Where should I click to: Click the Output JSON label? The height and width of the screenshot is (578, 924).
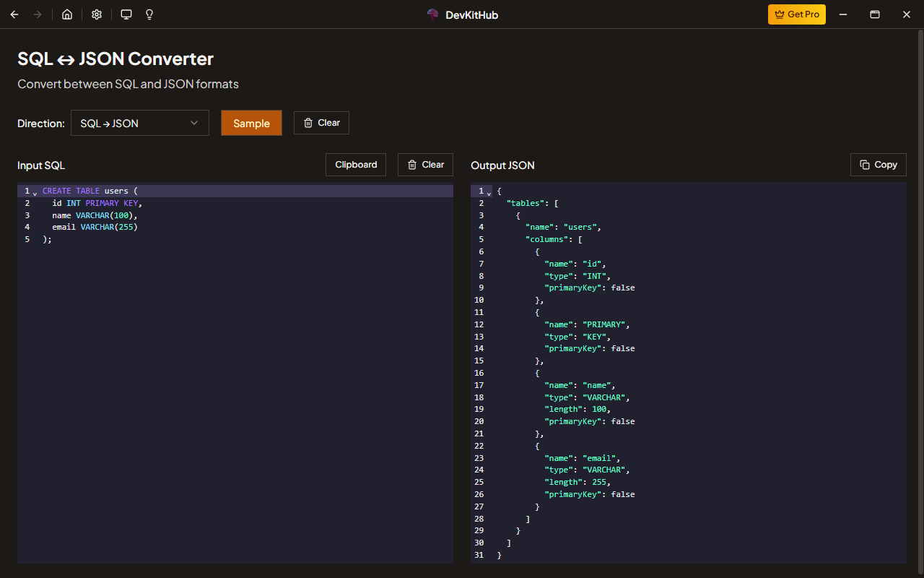pyautogui.click(x=502, y=165)
